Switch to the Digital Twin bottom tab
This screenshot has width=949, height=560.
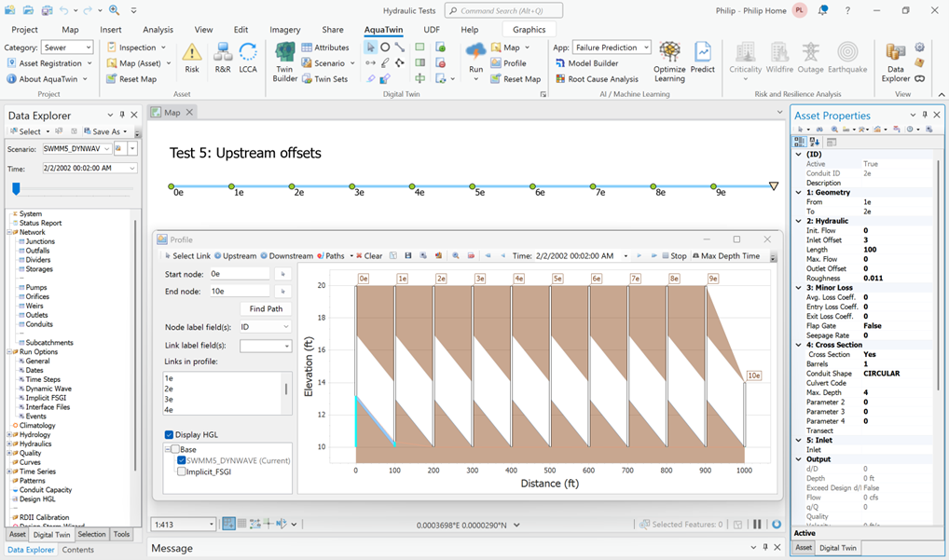[51, 535]
